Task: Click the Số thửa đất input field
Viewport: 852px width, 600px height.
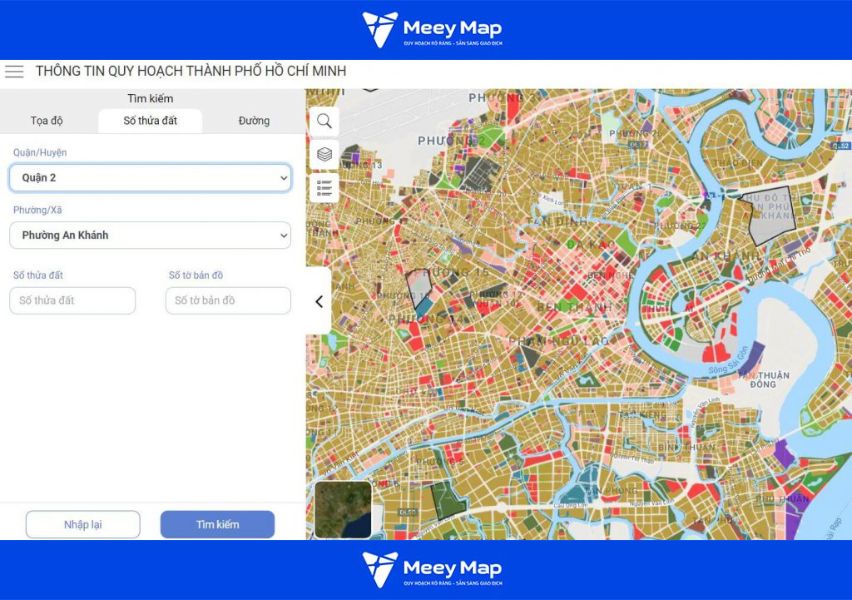Action: [72, 301]
